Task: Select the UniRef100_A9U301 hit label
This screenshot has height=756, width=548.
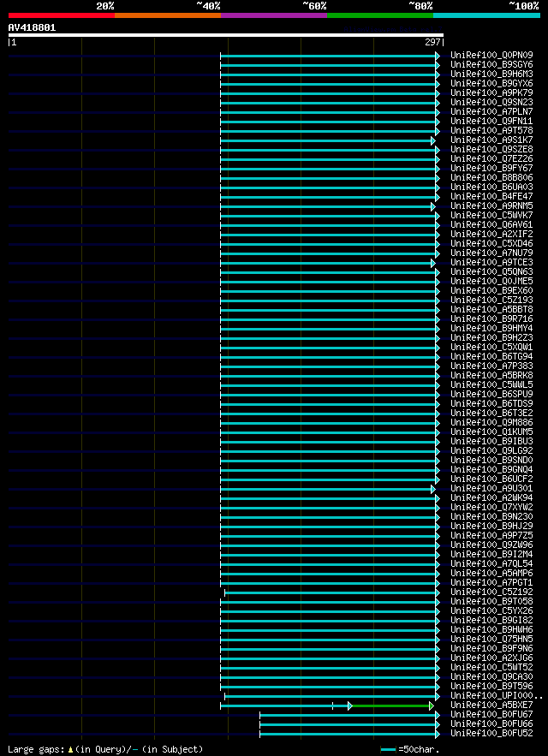Action: [x=492, y=488]
